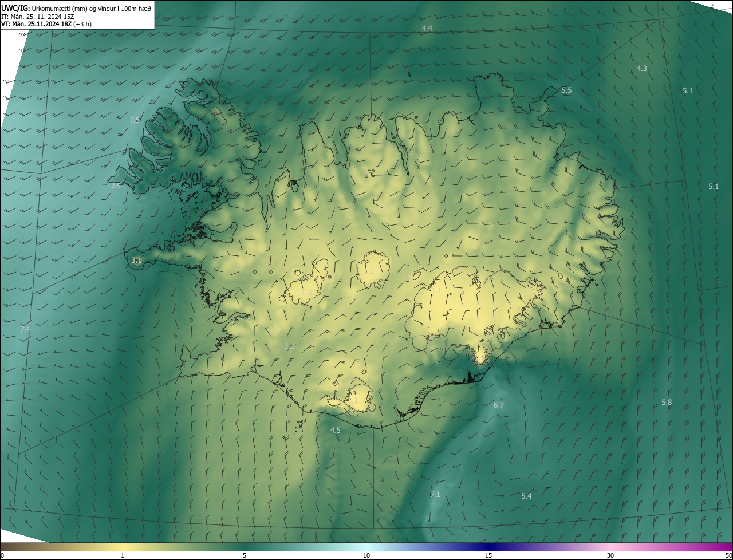Click the 10 tick on the color scale
This screenshot has height=560, width=733.
pyautogui.click(x=366, y=555)
